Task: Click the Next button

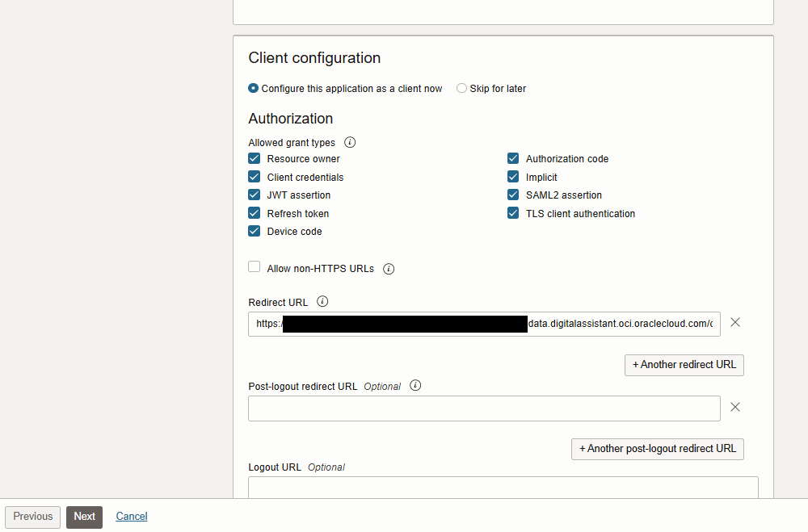Action: [84, 517]
